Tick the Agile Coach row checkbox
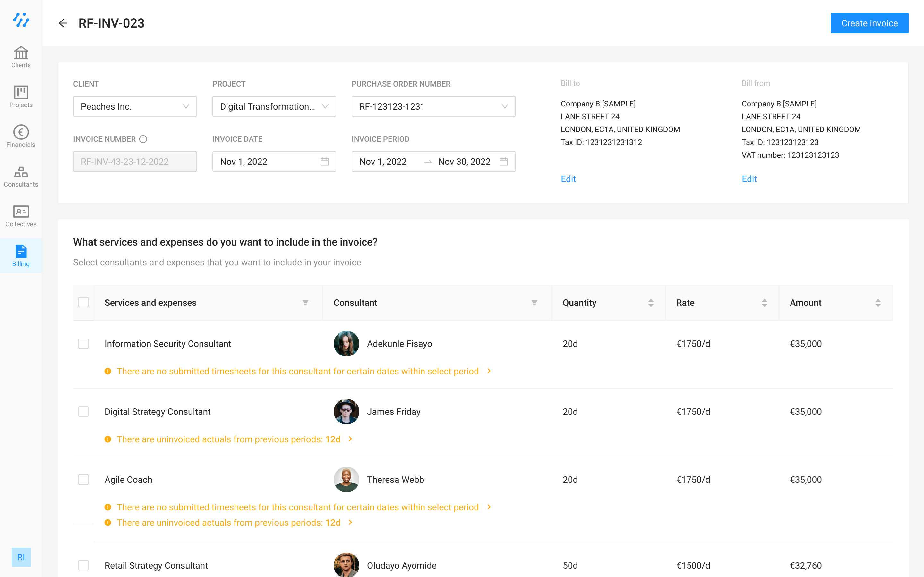 point(83,479)
